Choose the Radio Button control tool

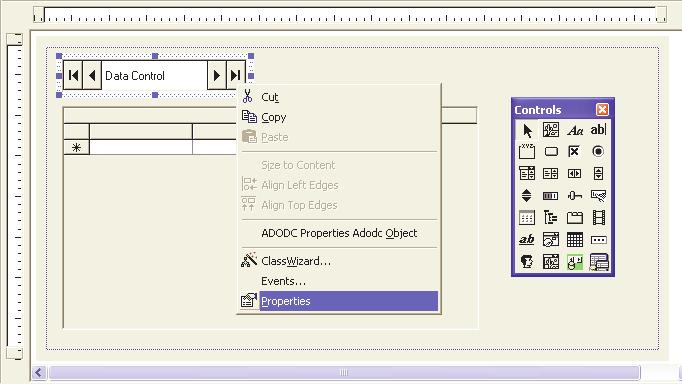click(x=598, y=151)
